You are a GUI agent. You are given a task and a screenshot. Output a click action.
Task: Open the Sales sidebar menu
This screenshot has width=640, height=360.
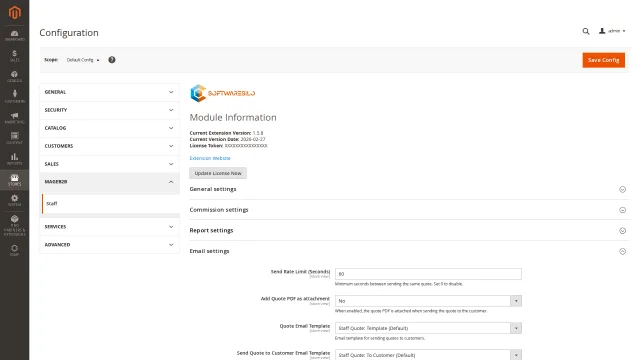tap(15, 56)
